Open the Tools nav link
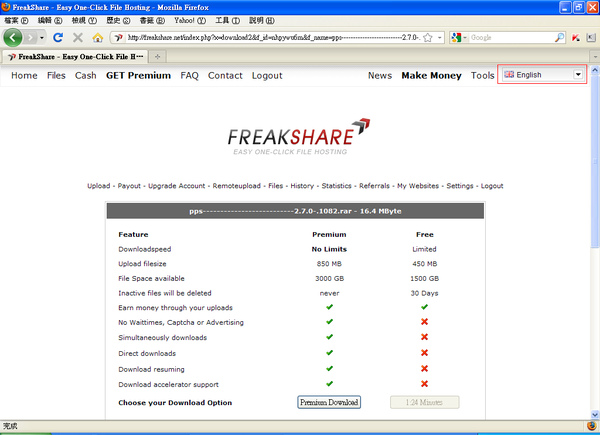The height and width of the screenshot is (435, 600). click(x=483, y=75)
